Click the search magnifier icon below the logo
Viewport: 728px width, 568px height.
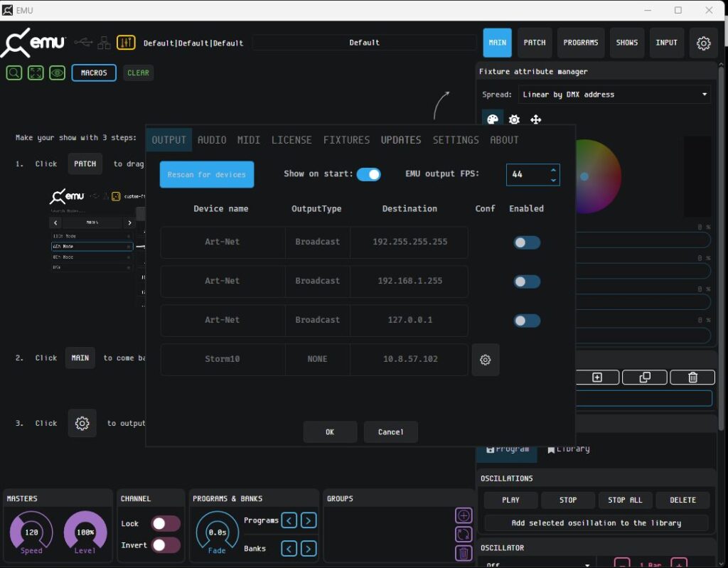pyautogui.click(x=14, y=73)
